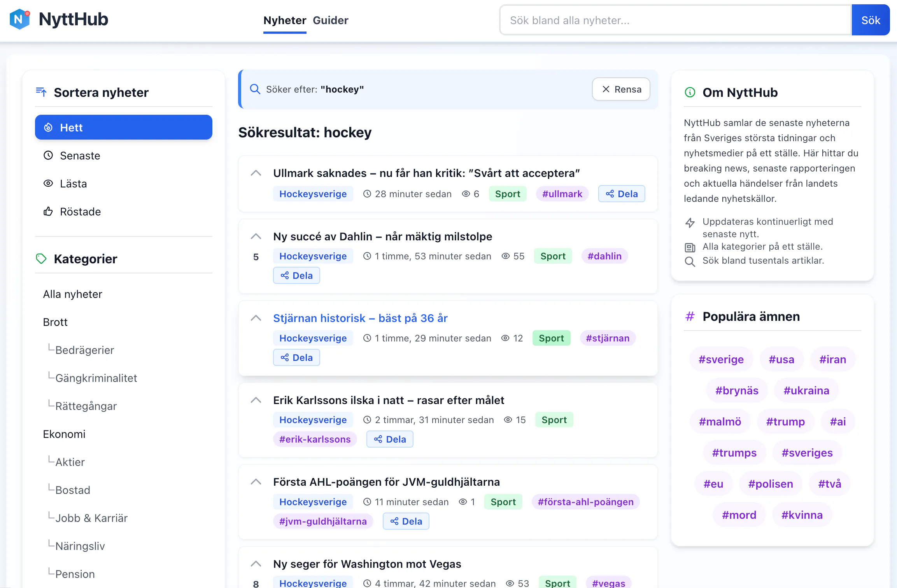Select the Aktier subcategory

[70, 462]
